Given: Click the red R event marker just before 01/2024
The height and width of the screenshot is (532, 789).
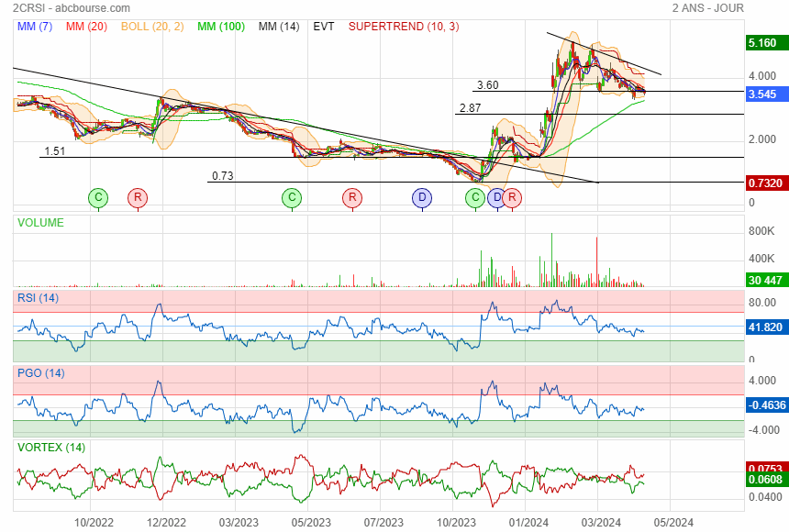Looking at the screenshot, I should pyautogui.click(x=512, y=197).
